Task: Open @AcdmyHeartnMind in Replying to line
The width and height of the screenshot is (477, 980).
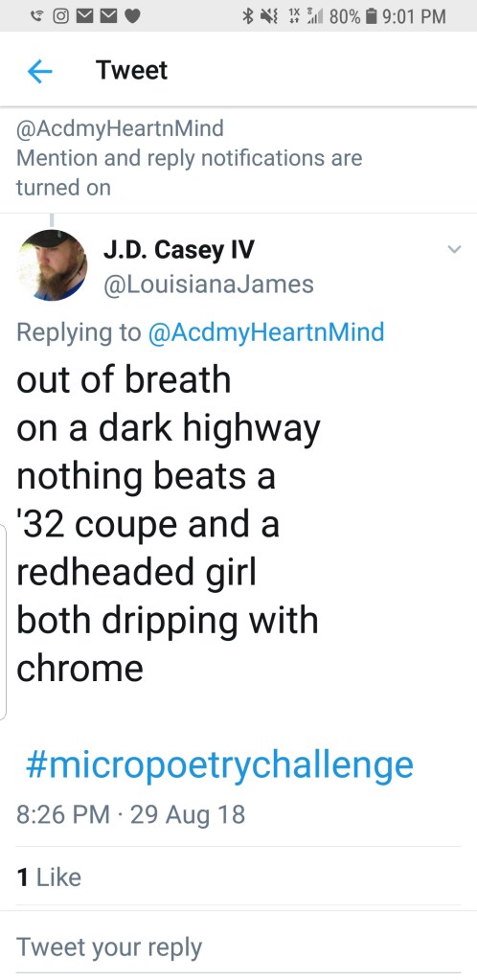Action: pyautogui.click(x=265, y=331)
